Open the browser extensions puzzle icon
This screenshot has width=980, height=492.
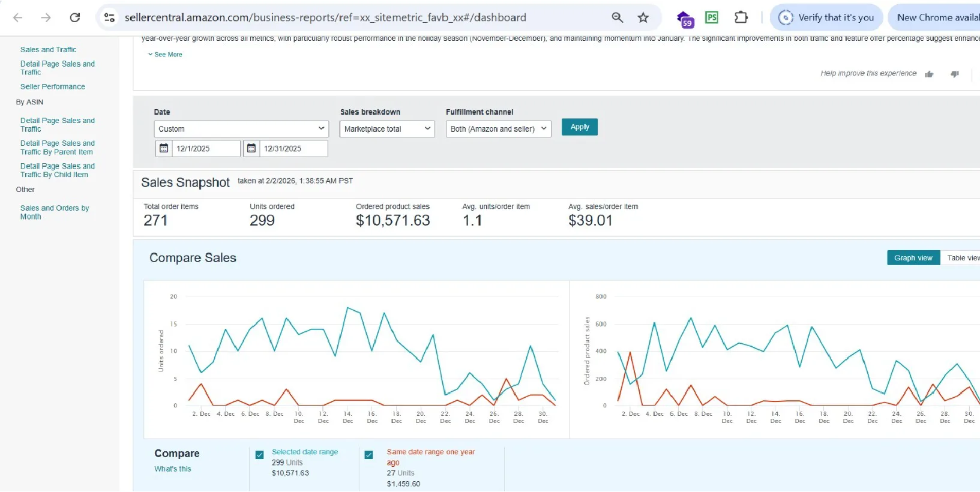pos(741,17)
